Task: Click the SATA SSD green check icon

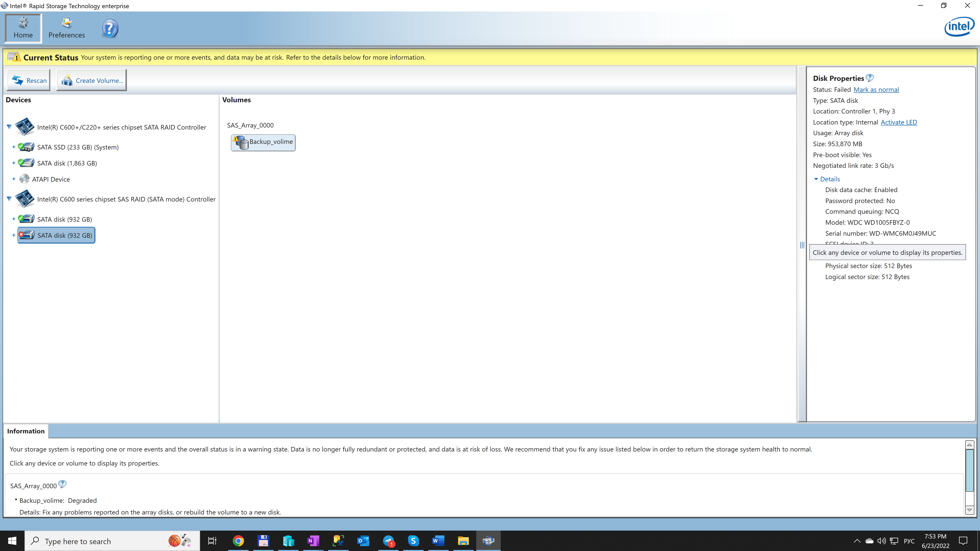Action: [21, 146]
